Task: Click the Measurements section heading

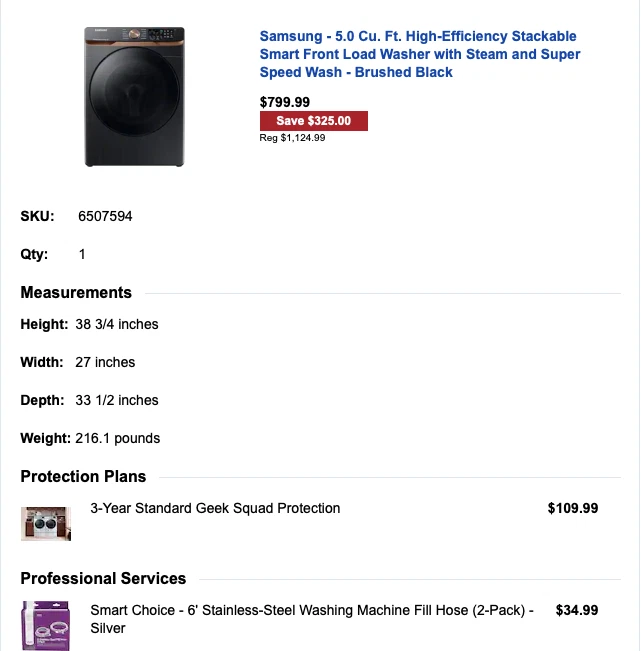Action: pyautogui.click(x=76, y=293)
